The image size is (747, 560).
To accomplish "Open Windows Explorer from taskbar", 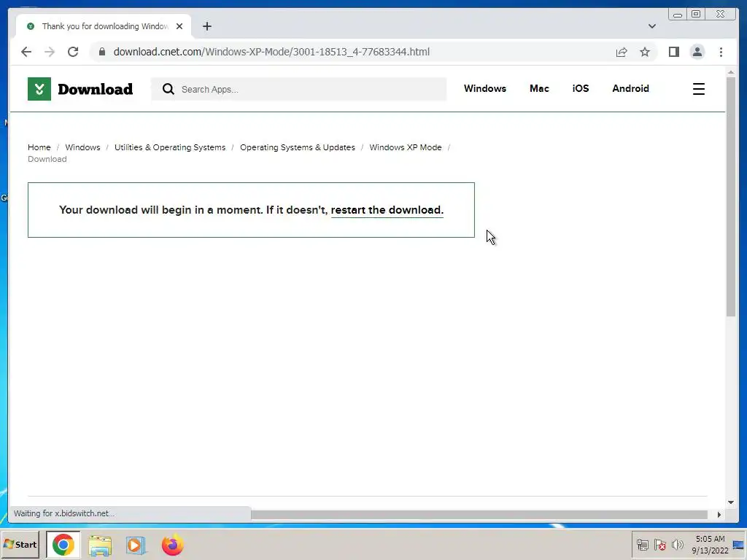I will (100, 545).
